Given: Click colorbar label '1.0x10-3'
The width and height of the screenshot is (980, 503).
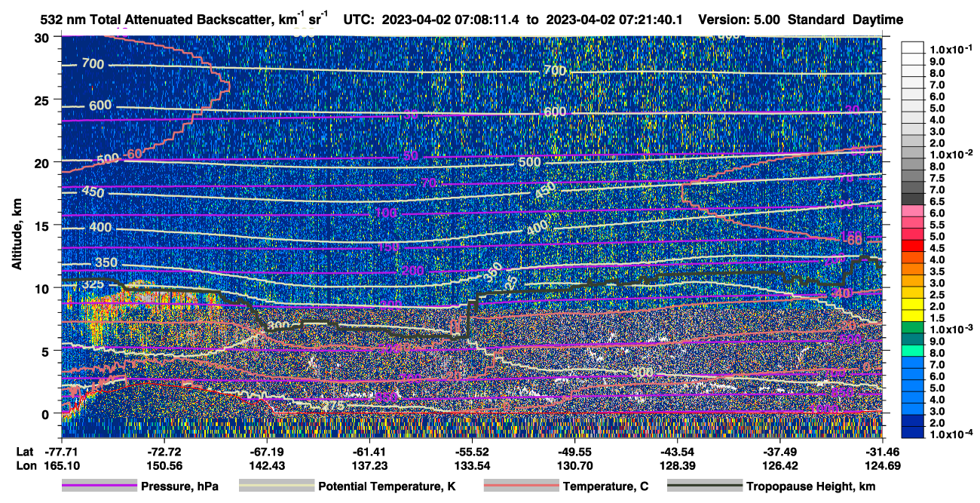Looking at the screenshot, I should [951, 330].
